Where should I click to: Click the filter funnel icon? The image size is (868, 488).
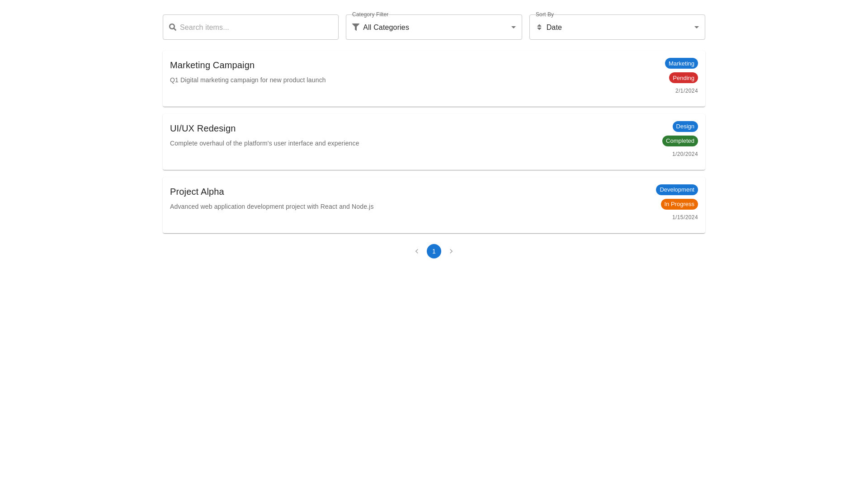coord(355,27)
